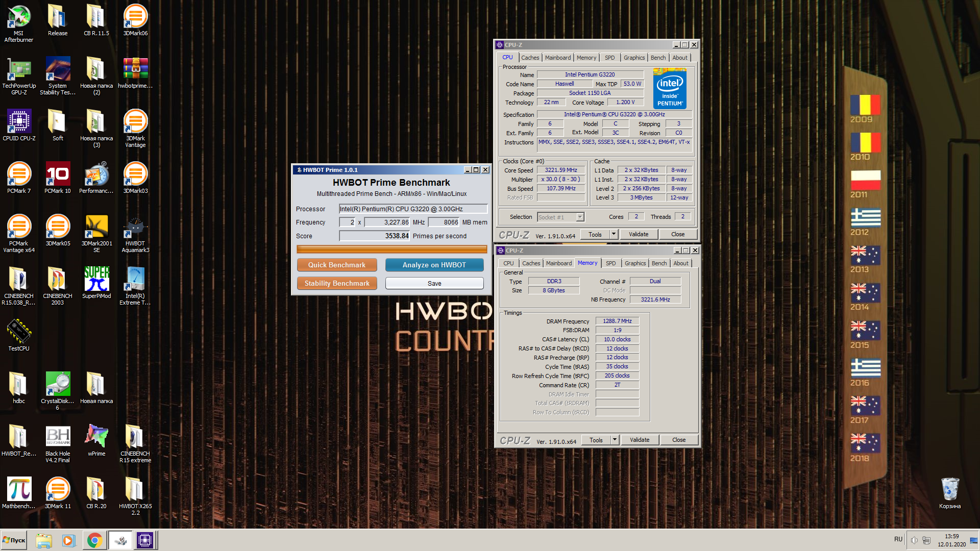Click the volume icon in system tray
Screen dimensions: 980x551
pos(914,540)
